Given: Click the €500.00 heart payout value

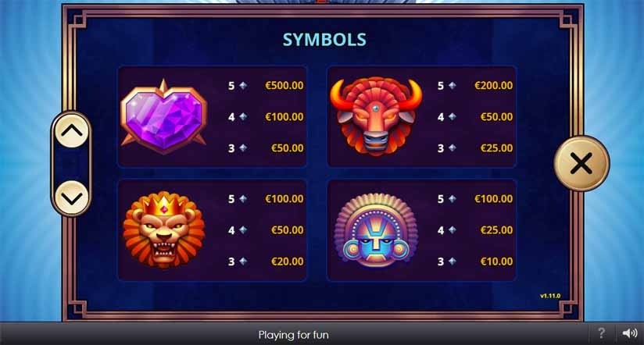Looking at the screenshot, I should coord(284,85).
